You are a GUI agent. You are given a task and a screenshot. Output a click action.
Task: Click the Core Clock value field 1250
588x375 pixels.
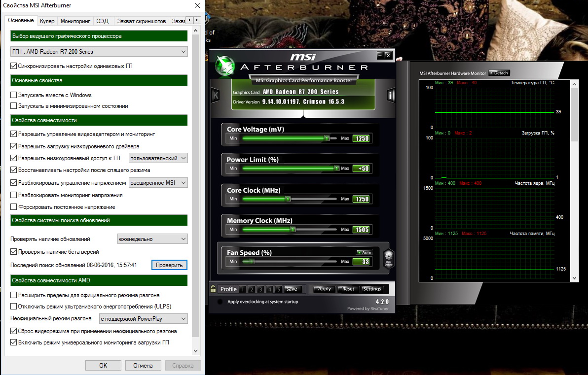point(362,199)
